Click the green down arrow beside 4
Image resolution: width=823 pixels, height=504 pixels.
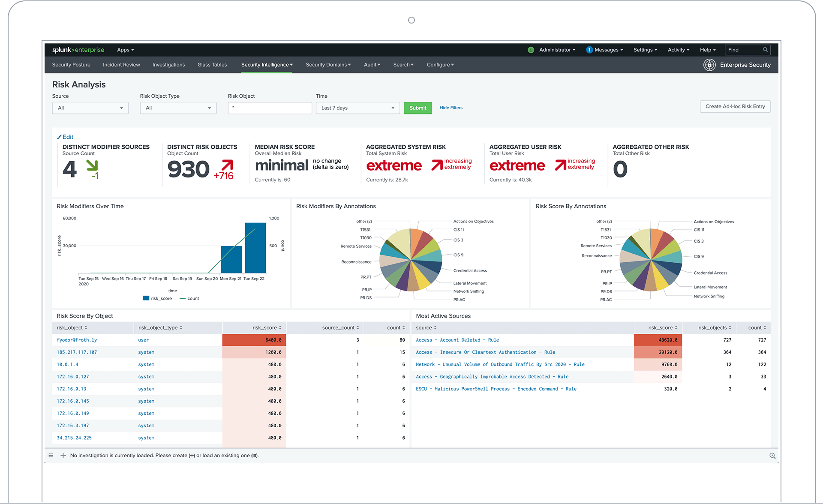[x=92, y=165]
